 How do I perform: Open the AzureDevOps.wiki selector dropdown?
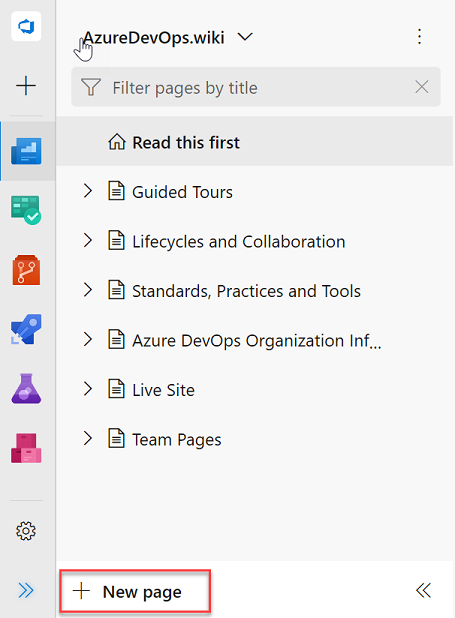coord(245,37)
